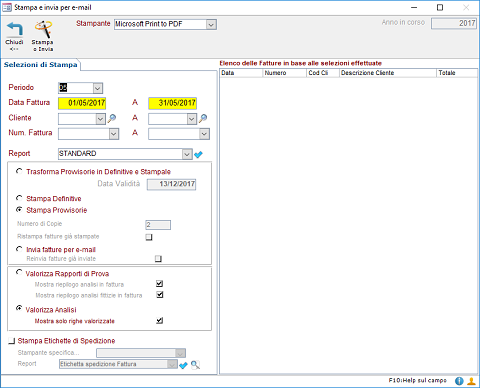The image size is (480, 388).
Task: Click the blue checkmark beside the STANDARD report
Action: [x=198, y=154]
